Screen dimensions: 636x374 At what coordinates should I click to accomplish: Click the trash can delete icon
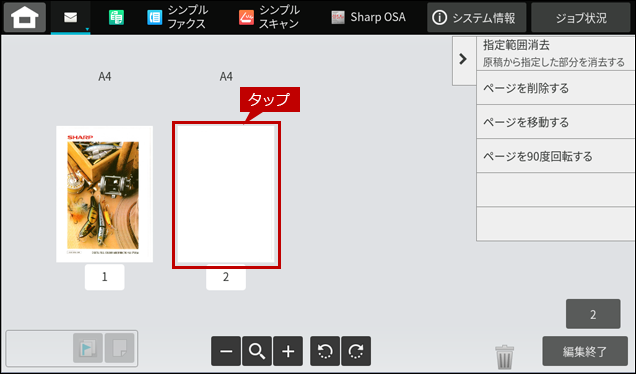coord(505,357)
